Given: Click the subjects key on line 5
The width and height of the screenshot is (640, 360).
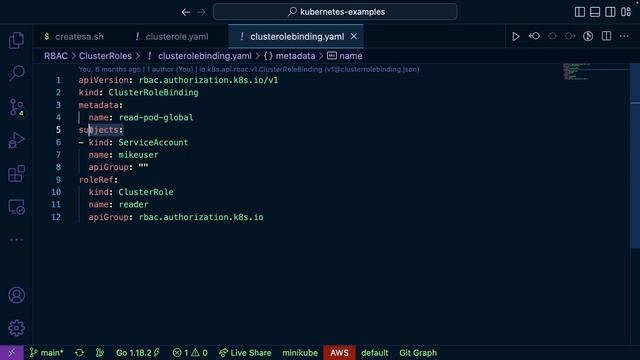Looking at the screenshot, I should pyautogui.click(x=98, y=130).
